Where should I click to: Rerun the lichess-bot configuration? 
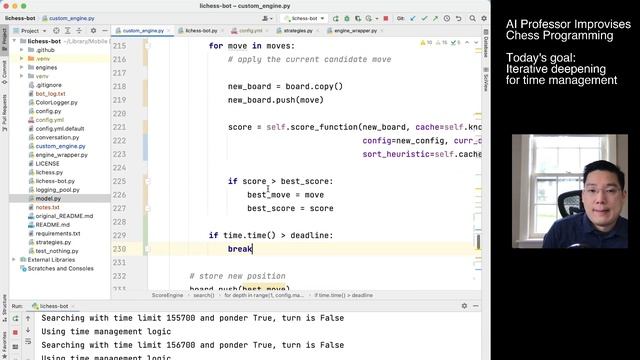click(x=336, y=18)
